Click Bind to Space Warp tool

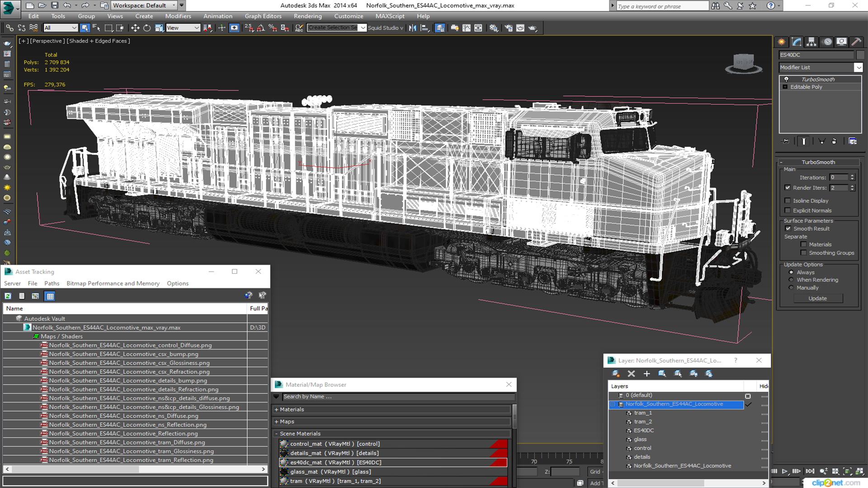[x=33, y=28]
